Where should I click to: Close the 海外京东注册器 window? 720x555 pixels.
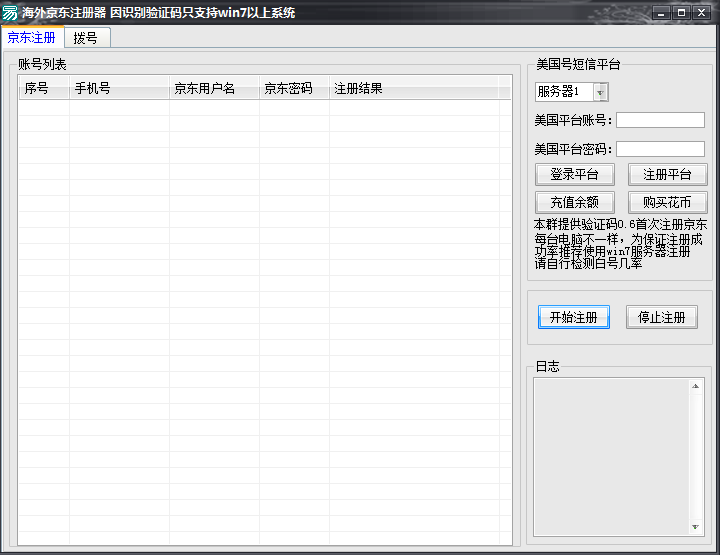click(x=702, y=13)
